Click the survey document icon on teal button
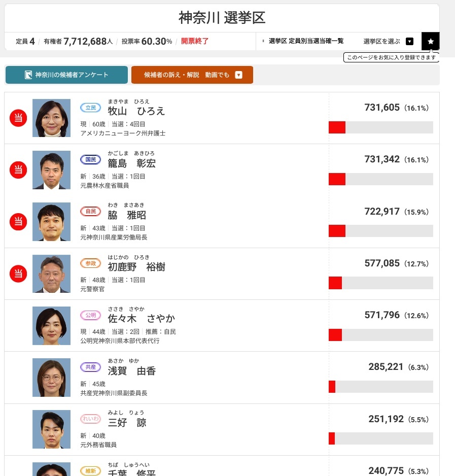The width and height of the screenshot is (455, 476). pyautogui.click(x=28, y=75)
